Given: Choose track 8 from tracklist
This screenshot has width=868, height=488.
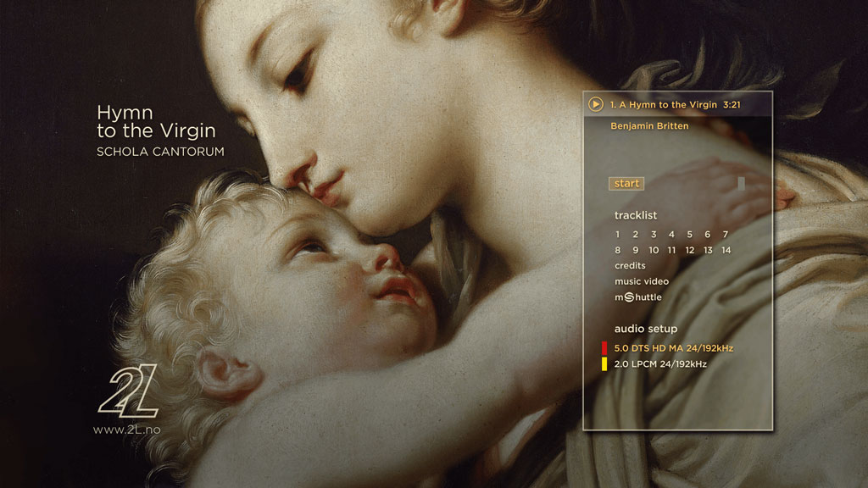Looking at the screenshot, I should (618, 251).
